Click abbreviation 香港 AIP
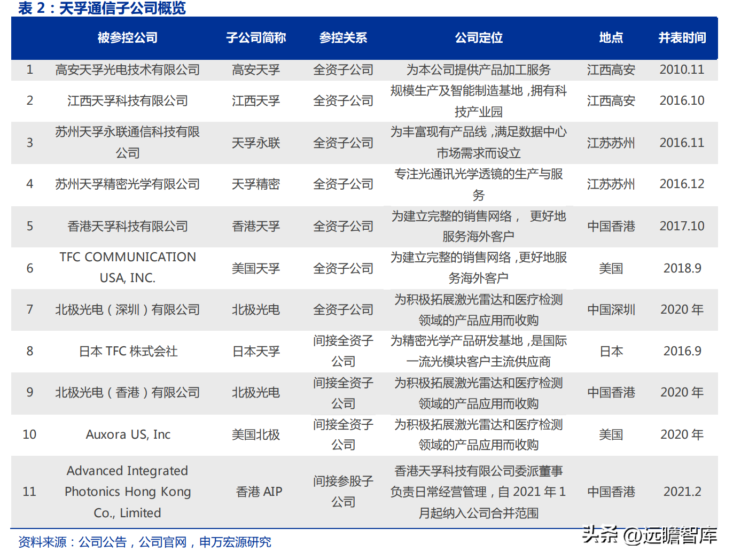The height and width of the screenshot is (560, 733). point(259,492)
